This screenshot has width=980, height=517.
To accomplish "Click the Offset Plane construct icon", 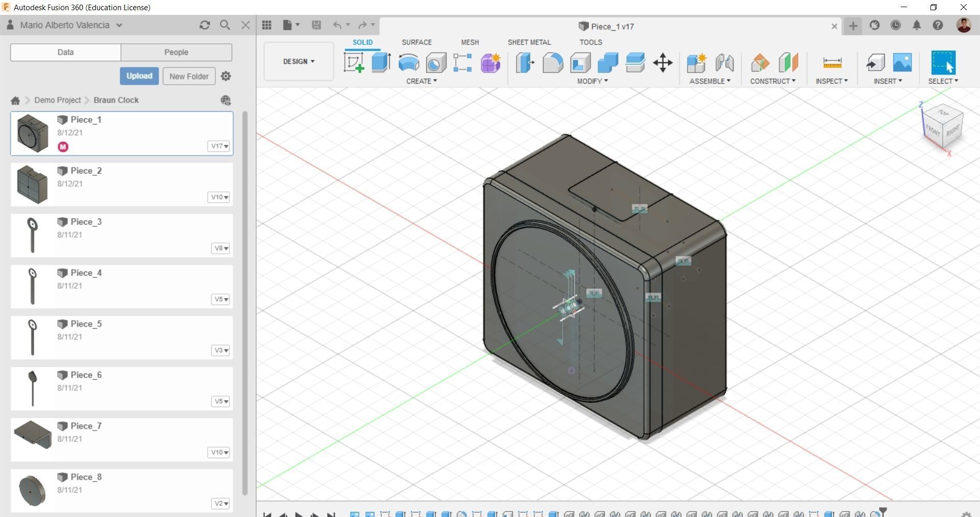I will click(760, 63).
